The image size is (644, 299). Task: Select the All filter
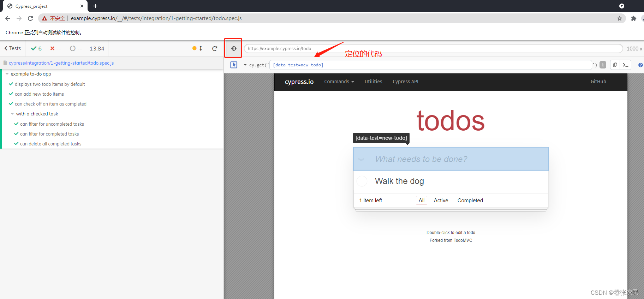pos(422,201)
